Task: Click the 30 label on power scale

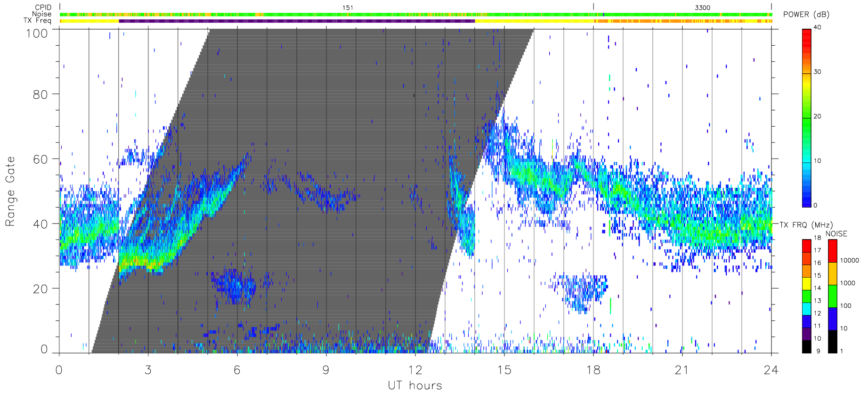Action: (817, 72)
